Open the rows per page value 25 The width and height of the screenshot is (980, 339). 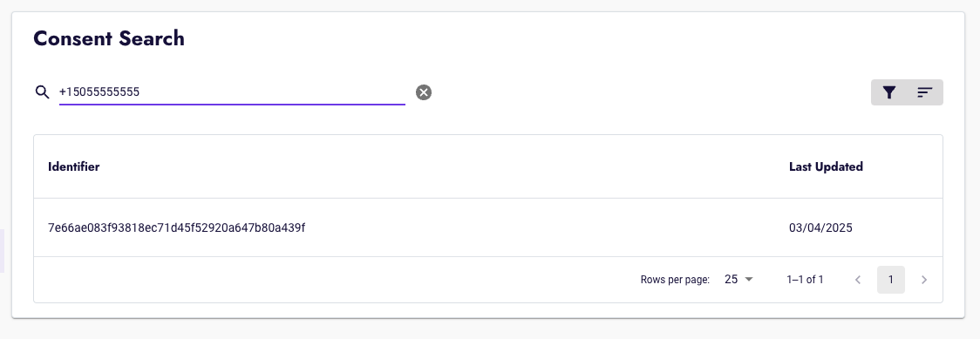point(732,280)
